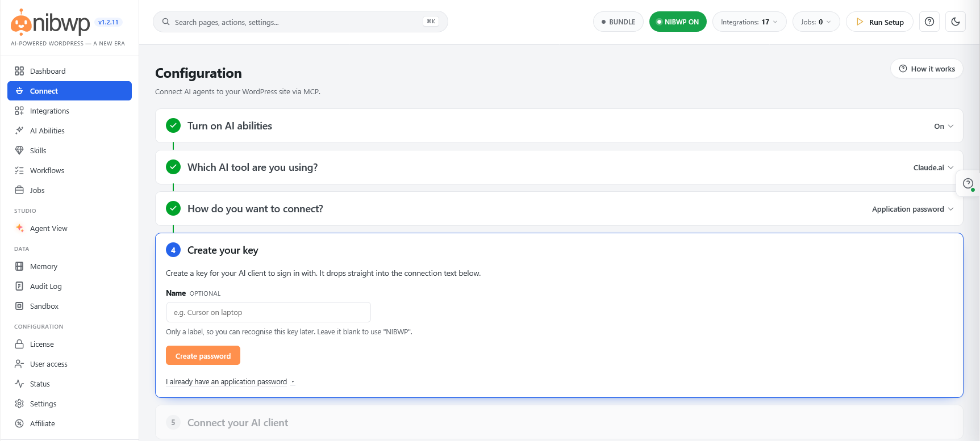Focus the key Name input field

tap(268, 312)
